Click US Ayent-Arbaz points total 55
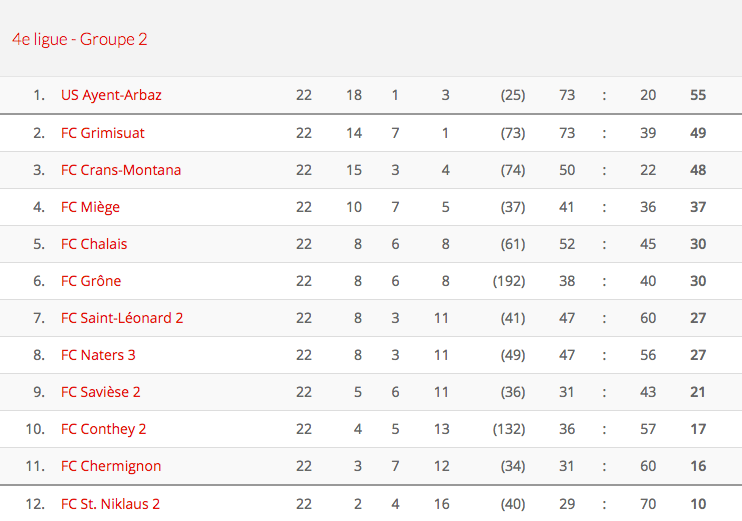This screenshot has height=521, width=742. point(698,95)
